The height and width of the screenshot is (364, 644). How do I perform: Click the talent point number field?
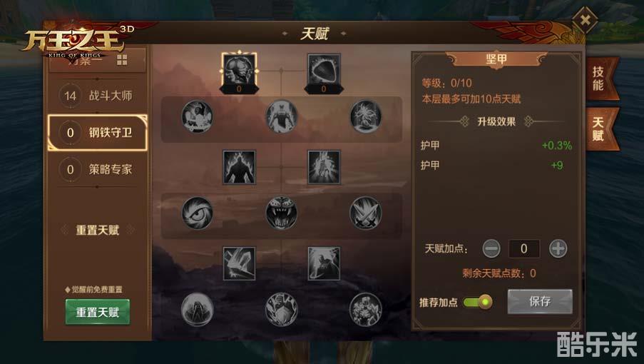pos(524,248)
